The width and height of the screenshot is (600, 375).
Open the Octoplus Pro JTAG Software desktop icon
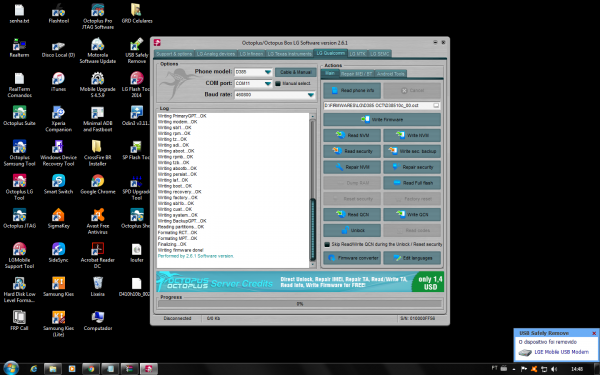point(98,16)
